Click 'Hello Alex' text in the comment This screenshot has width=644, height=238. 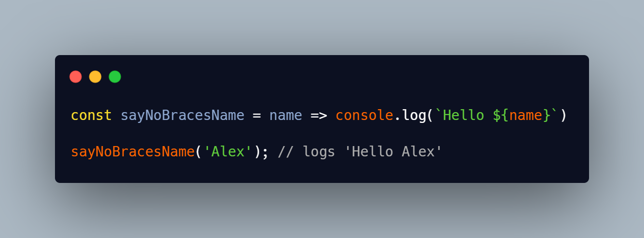(x=393, y=151)
